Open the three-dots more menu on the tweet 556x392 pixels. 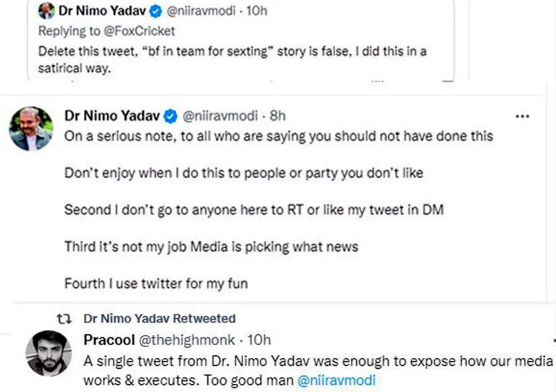tap(522, 116)
